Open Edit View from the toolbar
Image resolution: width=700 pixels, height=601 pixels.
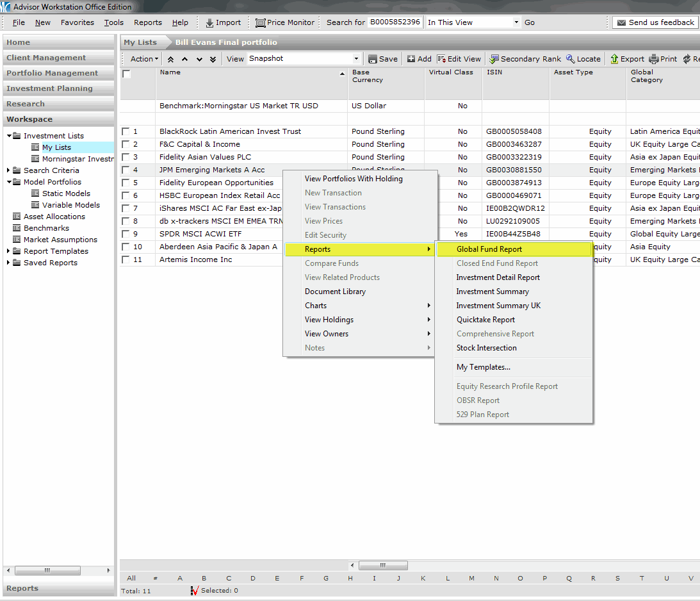459,59
